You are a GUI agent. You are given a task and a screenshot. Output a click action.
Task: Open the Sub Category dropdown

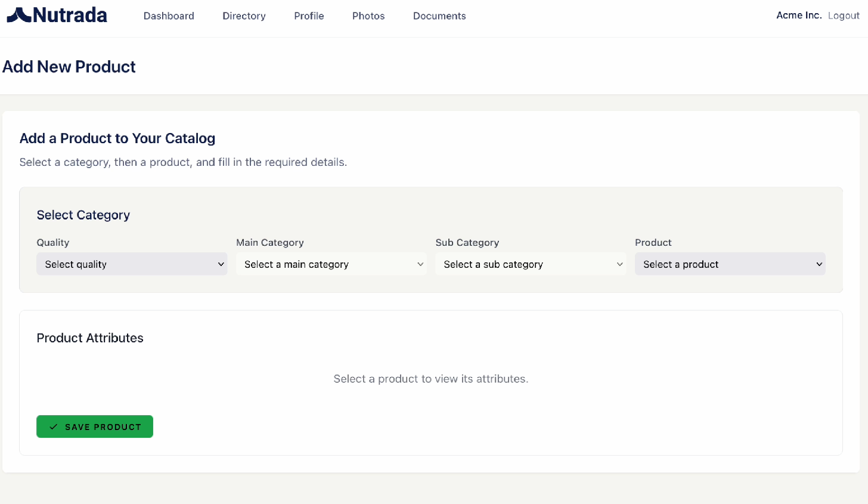531,264
